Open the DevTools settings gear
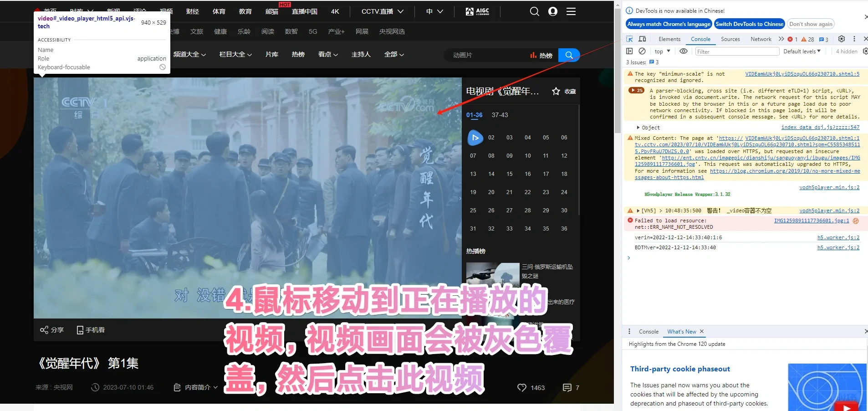The height and width of the screenshot is (411, 868). (x=841, y=39)
